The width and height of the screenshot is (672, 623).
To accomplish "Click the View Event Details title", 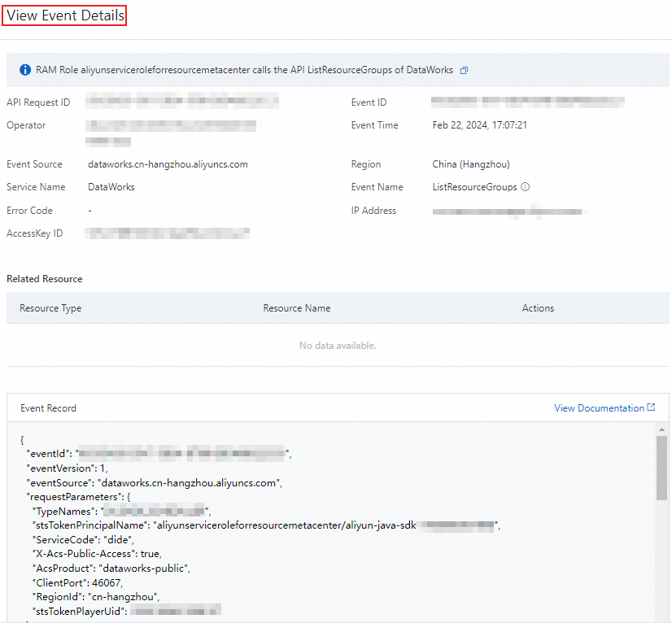I will [x=65, y=15].
